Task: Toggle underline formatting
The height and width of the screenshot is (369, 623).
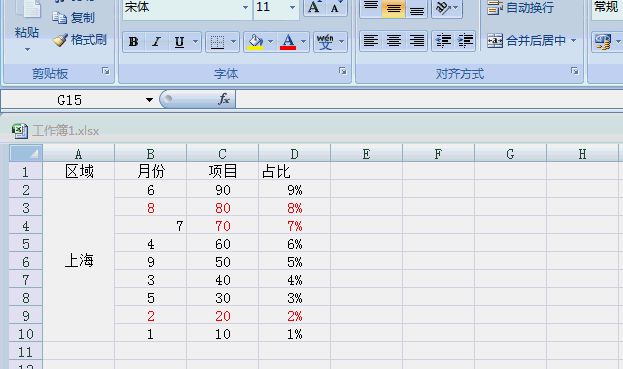Action: (x=179, y=42)
